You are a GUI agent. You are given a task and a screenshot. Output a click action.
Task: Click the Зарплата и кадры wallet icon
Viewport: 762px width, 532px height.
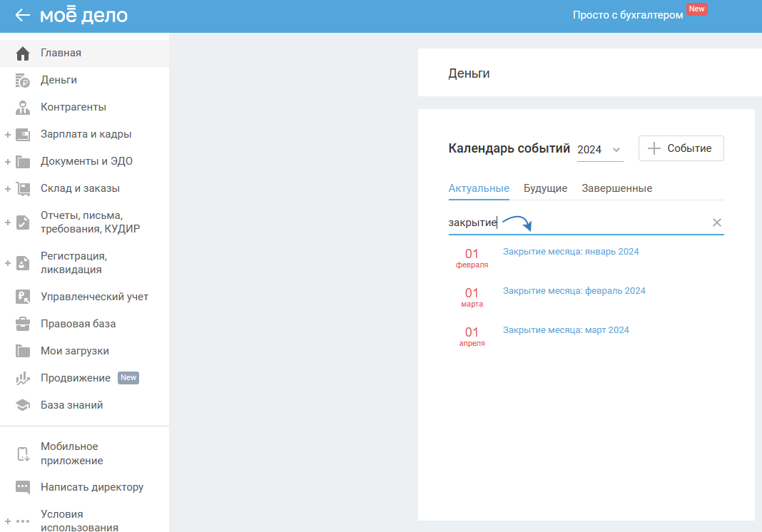pos(23,135)
